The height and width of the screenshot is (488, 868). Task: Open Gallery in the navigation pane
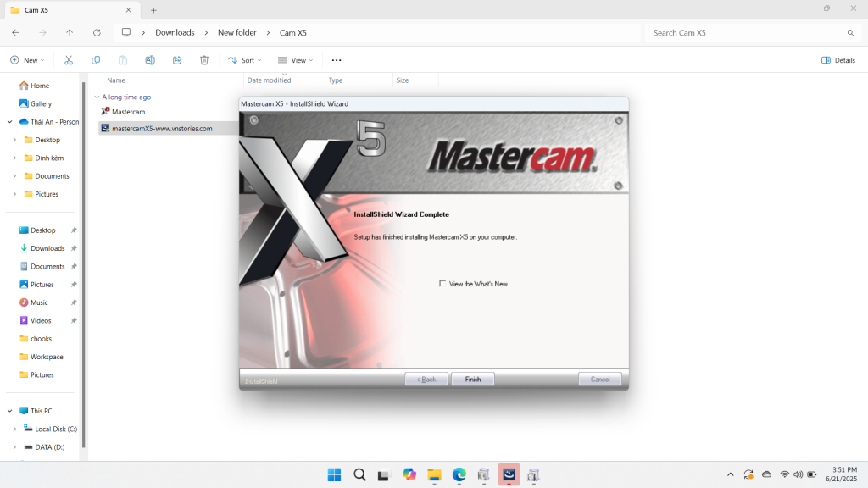[x=41, y=103]
